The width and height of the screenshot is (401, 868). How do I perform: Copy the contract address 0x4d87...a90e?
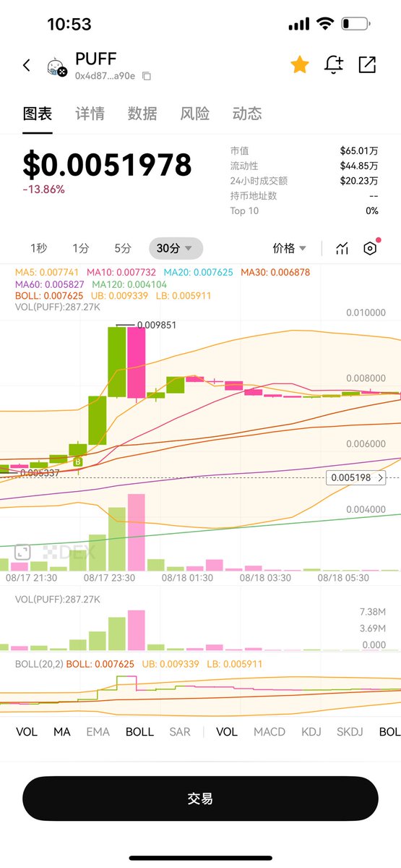click(147, 76)
